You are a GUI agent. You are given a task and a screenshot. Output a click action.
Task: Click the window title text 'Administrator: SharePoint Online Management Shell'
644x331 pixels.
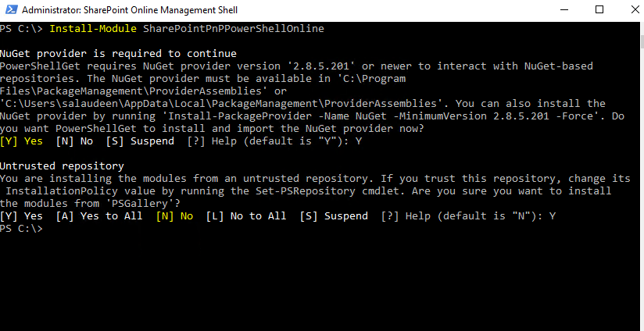130,10
